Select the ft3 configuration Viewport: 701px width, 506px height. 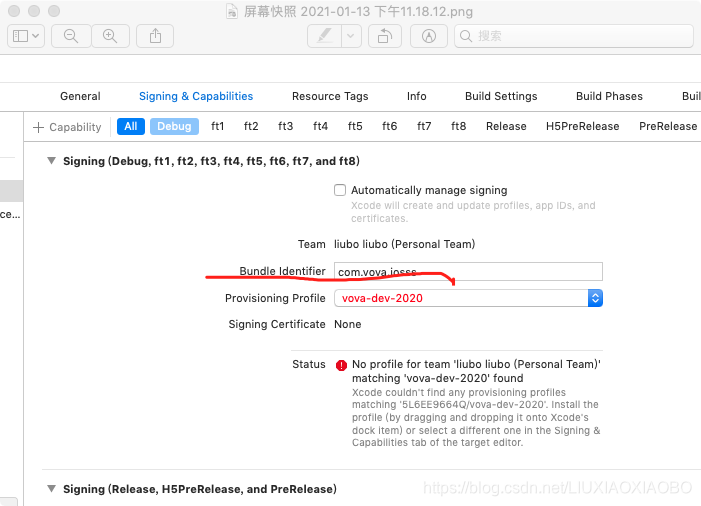[286, 126]
